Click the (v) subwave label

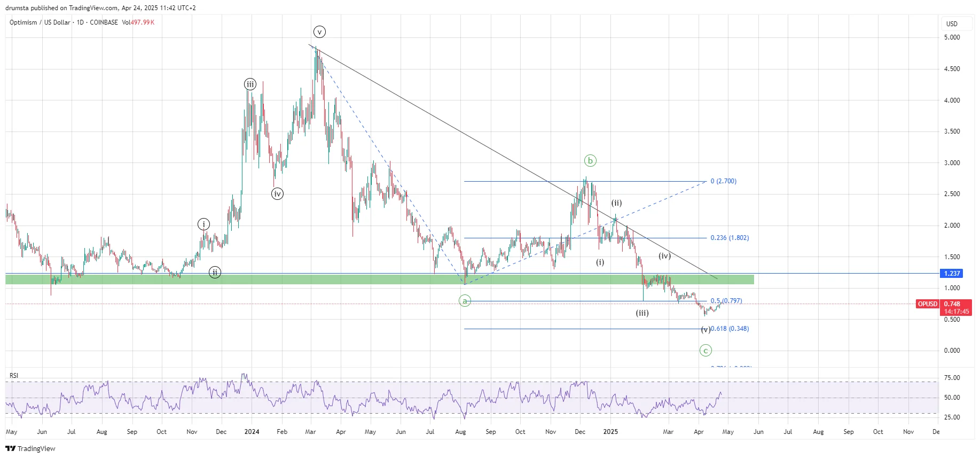pos(705,329)
